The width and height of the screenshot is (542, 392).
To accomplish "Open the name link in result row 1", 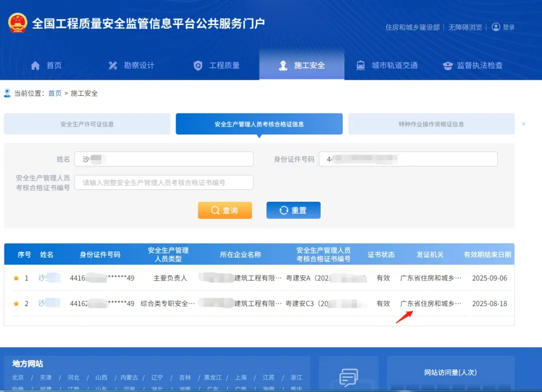I will pos(49,278).
